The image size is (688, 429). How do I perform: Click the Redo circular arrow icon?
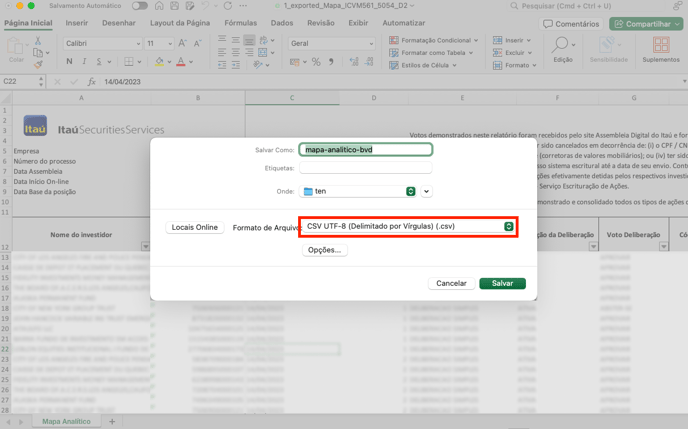tap(227, 6)
